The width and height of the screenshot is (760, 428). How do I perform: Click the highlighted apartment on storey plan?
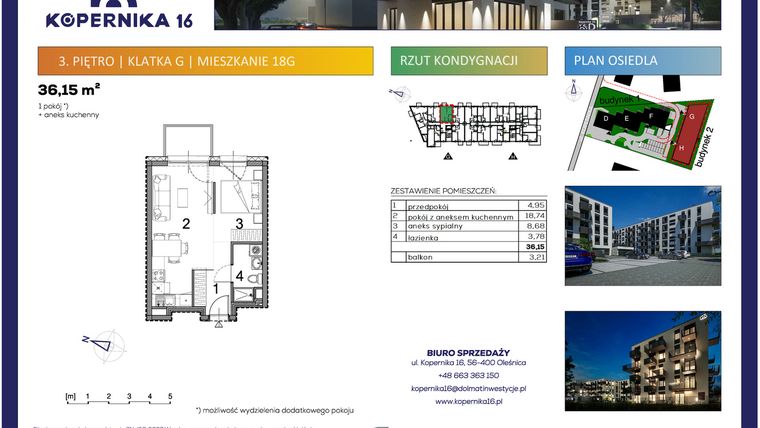click(x=446, y=114)
